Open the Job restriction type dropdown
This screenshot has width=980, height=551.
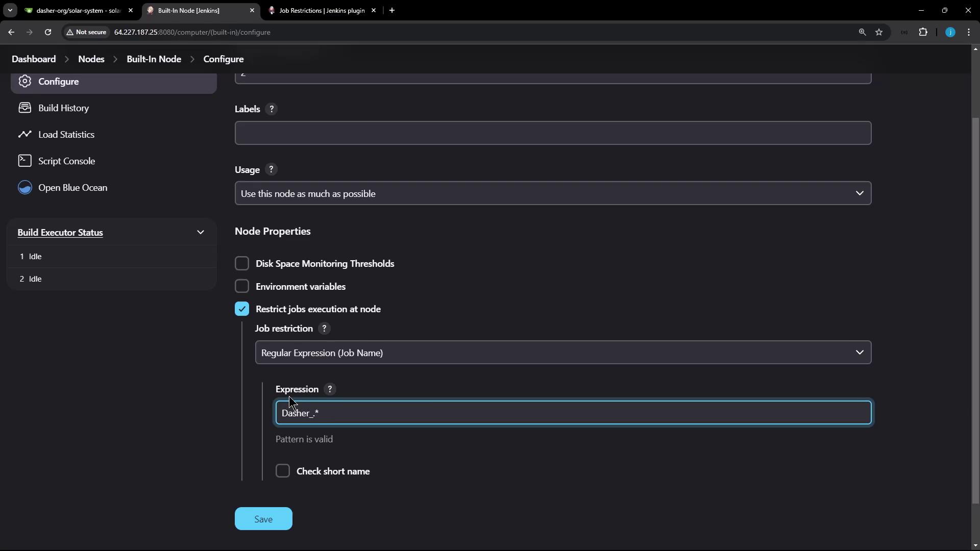(x=563, y=353)
